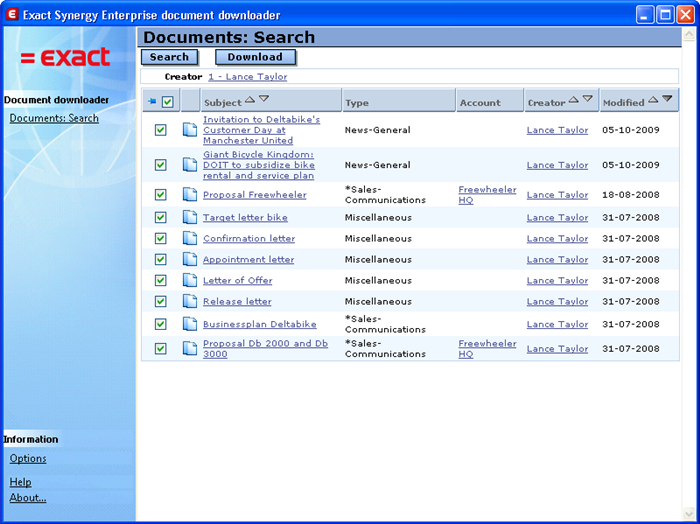The height and width of the screenshot is (524, 700).
Task: Click News-General type in Giant Bicycle Kingdom row
Action: point(377,165)
